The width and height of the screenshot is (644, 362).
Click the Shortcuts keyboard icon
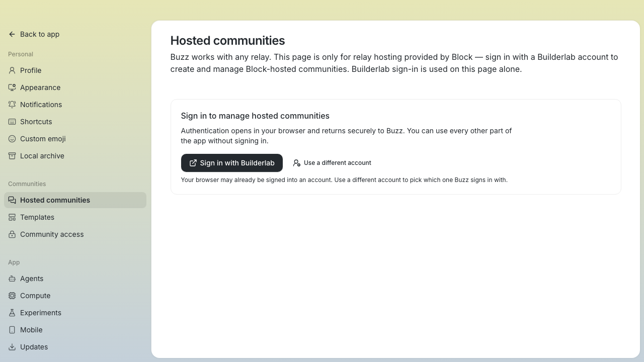[x=12, y=122]
